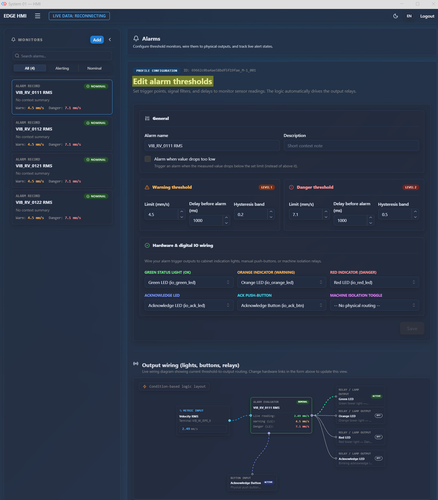Screen dimensions: 438x500
Task: Click the PROFILE CONFIGURATION tag
Action: click(157, 71)
